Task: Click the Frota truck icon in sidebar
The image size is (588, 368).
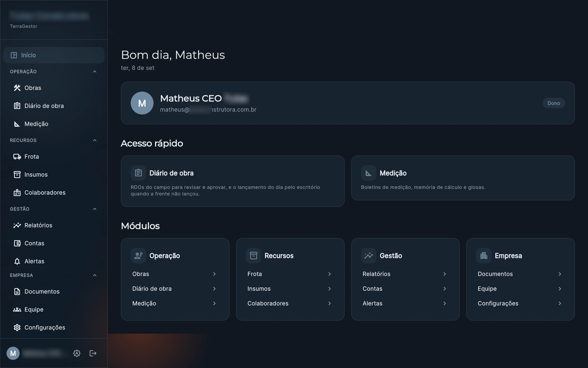Action: pos(17,156)
